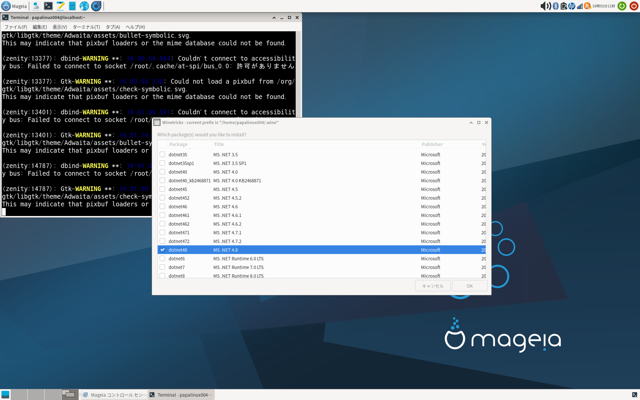Uncheck the dotnet48 package checkbox
The height and width of the screenshot is (400, 640).
[162, 250]
